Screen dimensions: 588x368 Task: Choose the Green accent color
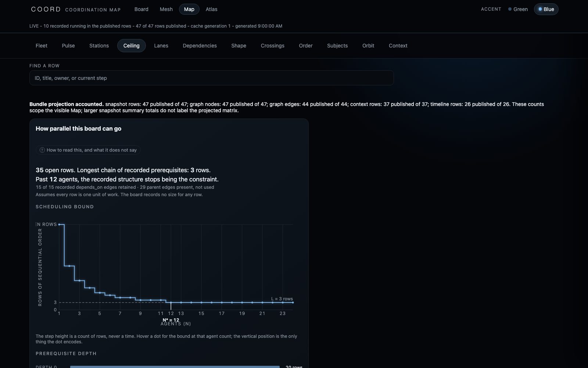click(518, 9)
